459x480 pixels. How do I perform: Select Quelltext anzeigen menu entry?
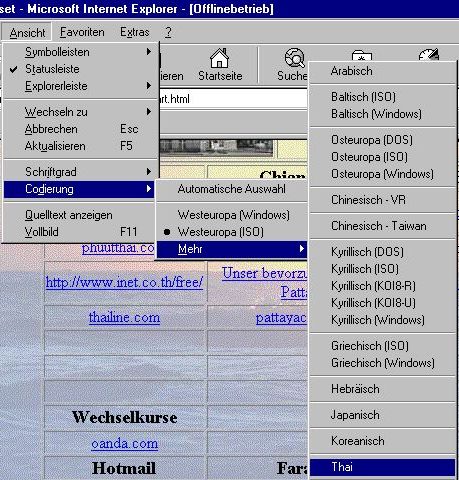(x=80, y=215)
